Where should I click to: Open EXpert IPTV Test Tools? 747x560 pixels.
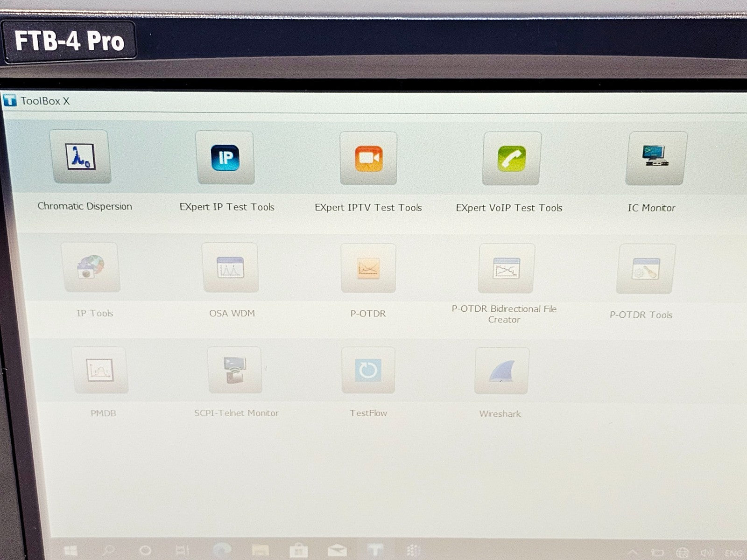[x=368, y=158]
